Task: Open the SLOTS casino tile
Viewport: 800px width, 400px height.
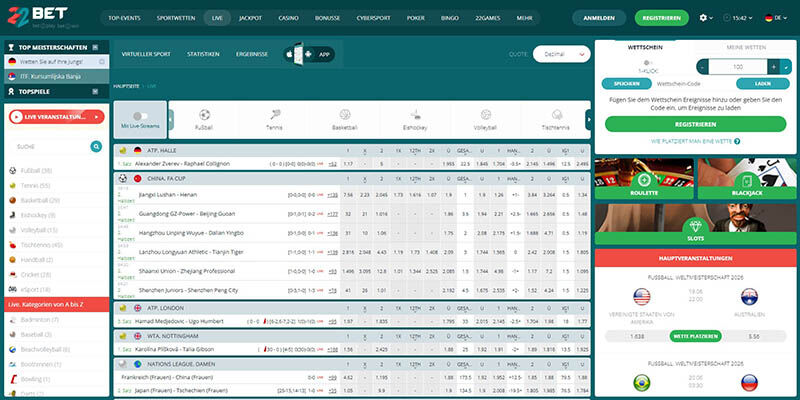Action: tap(695, 224)
